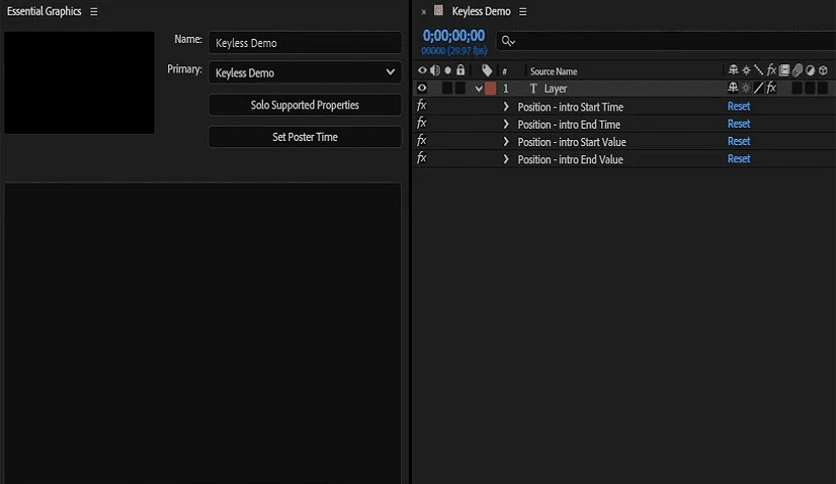The image size is (836, 484).
Task: Reset Position - intro Start Time effect
Action: [738, 106]
